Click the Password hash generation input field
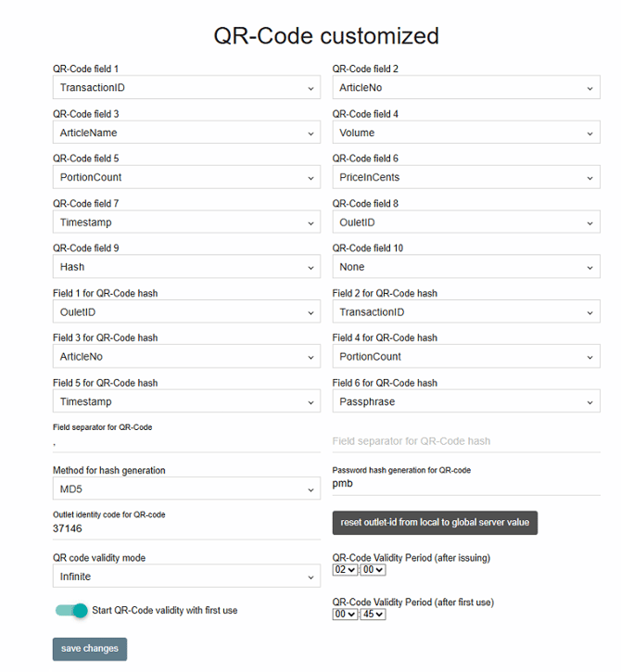This screenshot has width=621, height=672. (x=465, y=484)
